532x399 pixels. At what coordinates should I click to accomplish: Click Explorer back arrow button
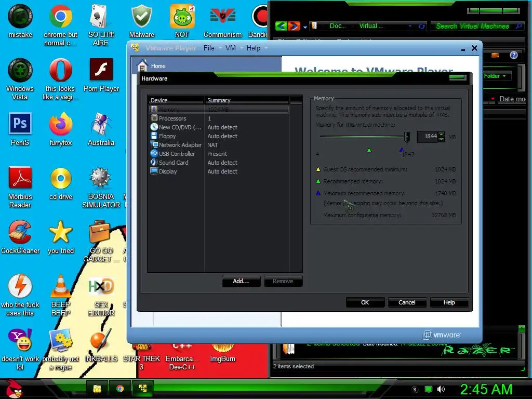pyautogui.click(x=281, y=26)
